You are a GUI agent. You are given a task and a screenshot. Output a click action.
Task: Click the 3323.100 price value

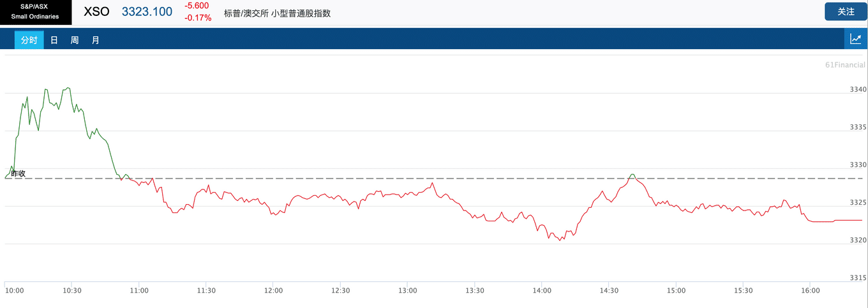[x=147, y=11]
